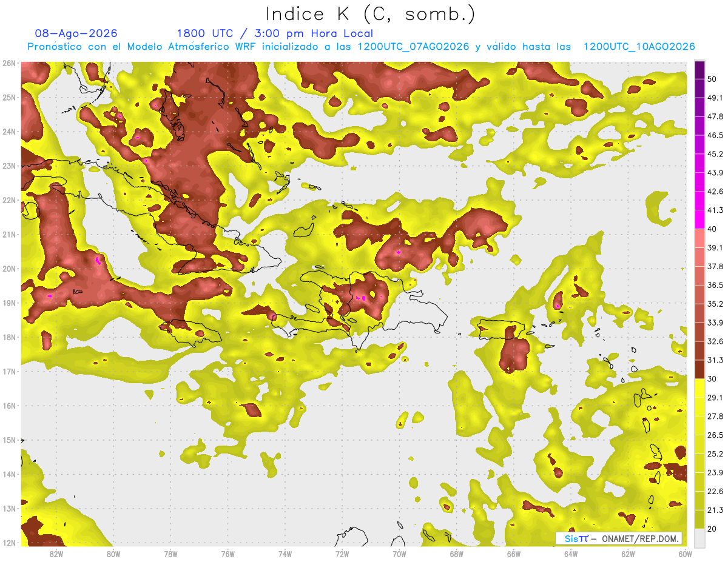Click latitude label 18N

(x=8, y=337)
